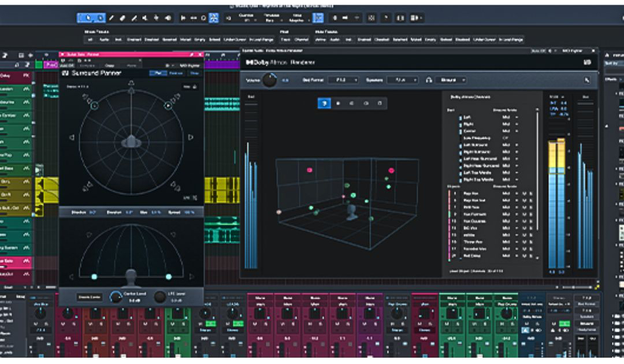The image size is (624, 364).
Task: Click the Spread value in Surround Panner
Action: click(x=189, y=213)
